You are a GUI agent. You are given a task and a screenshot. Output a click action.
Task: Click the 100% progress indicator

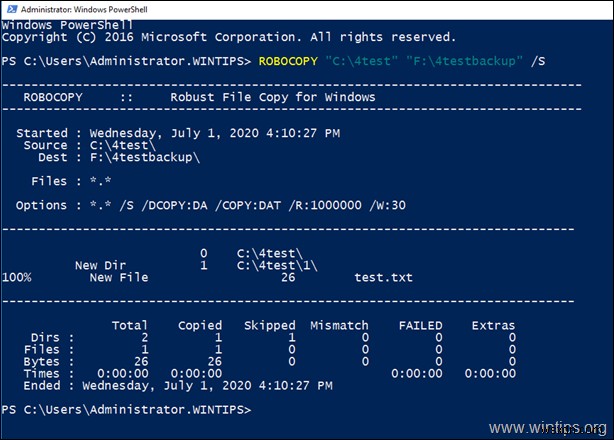click(x=17, y=277)
